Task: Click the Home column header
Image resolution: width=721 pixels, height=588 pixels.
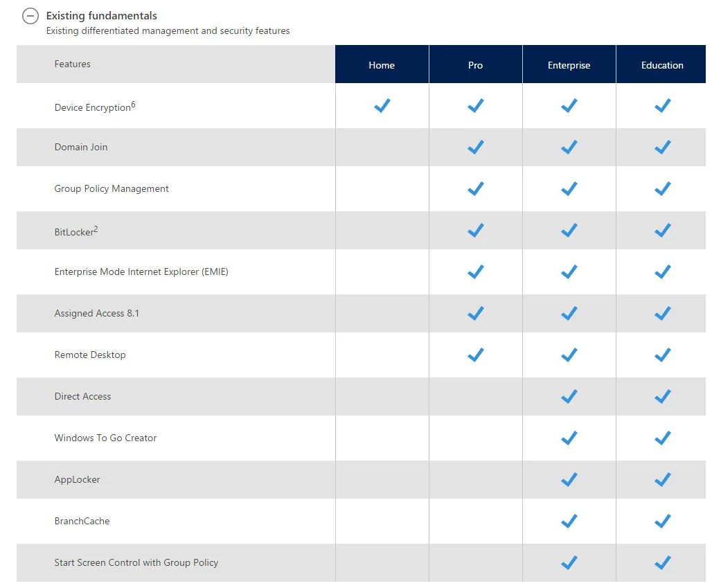Action: pos(382,65)
